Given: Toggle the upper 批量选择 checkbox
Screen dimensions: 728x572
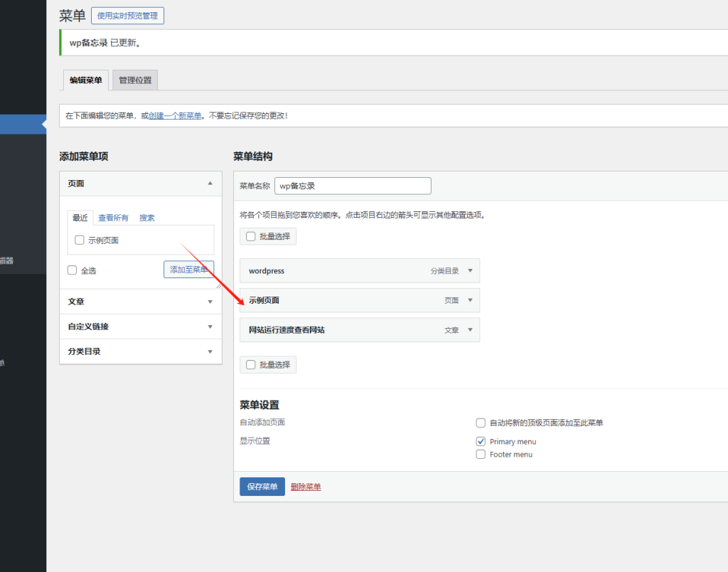Looking at the screenshot, I should tap(250, 236).
